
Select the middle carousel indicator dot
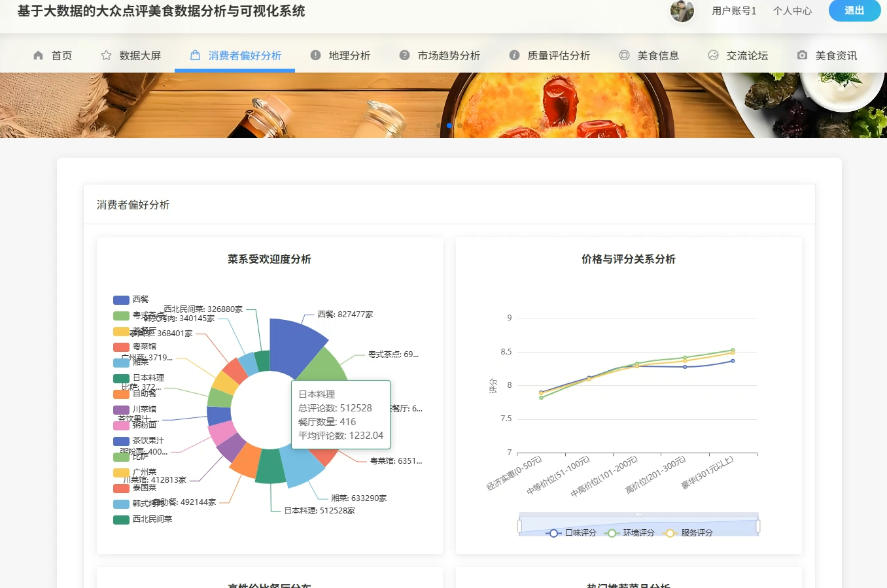coord(449,125)
